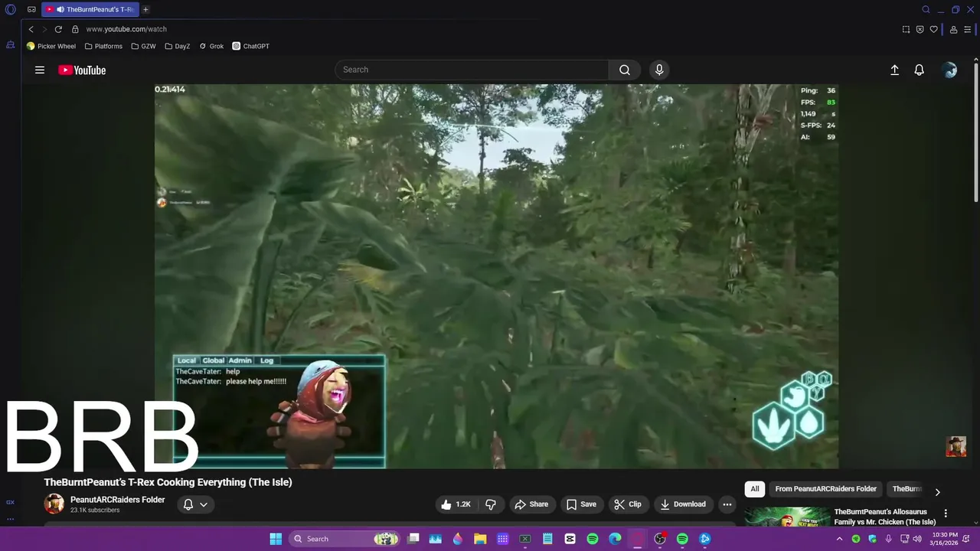The image size is (980, 551).
Task: Mute the tab via its speaker icon
Action: (x=60, y=9)
